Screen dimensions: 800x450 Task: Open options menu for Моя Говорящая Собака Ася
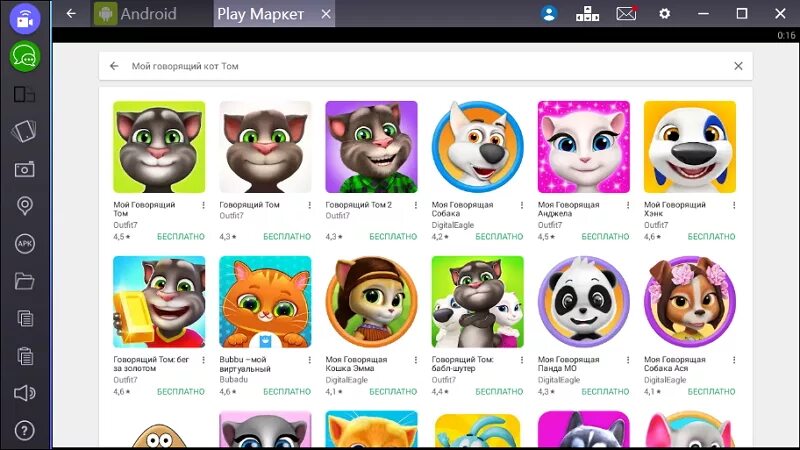click(734, 360)
